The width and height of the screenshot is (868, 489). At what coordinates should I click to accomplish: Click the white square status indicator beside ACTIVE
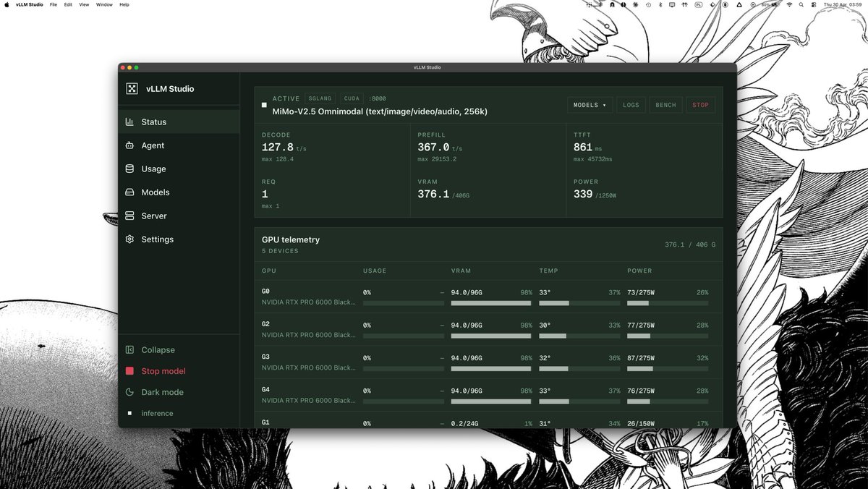264,105
